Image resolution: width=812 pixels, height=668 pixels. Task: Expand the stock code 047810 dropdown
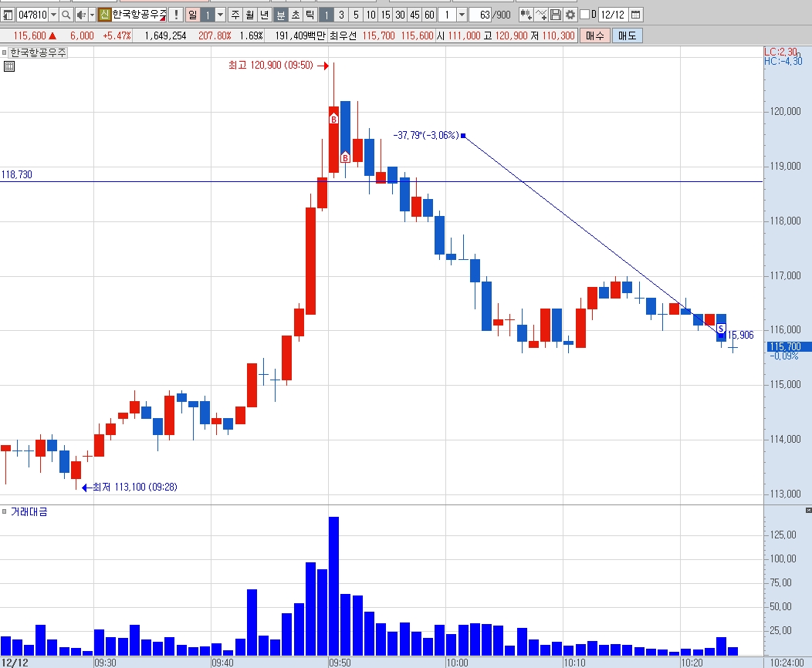[x=53, y=15]
